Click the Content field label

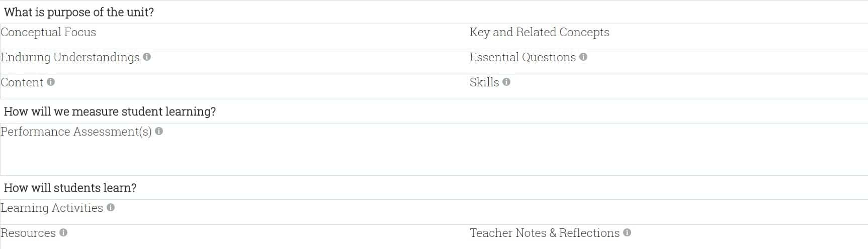pos(22,83)
